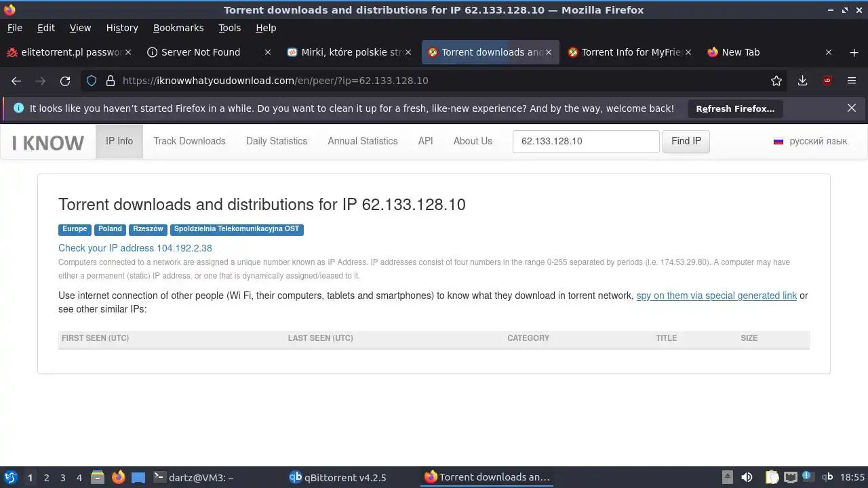Screen dimensions: 868x488
Task: Open Daily Statistics page
Action: click(277, 141)
